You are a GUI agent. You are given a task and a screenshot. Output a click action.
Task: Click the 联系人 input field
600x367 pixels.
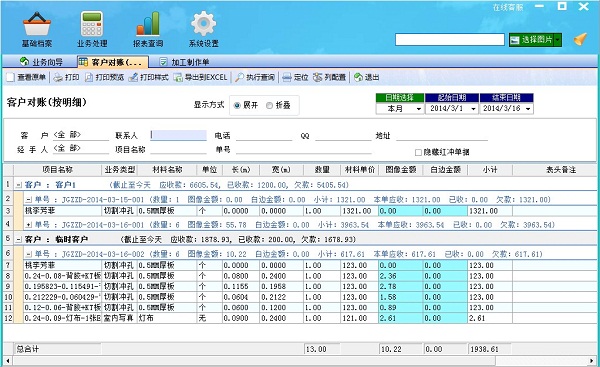[178, 135]
